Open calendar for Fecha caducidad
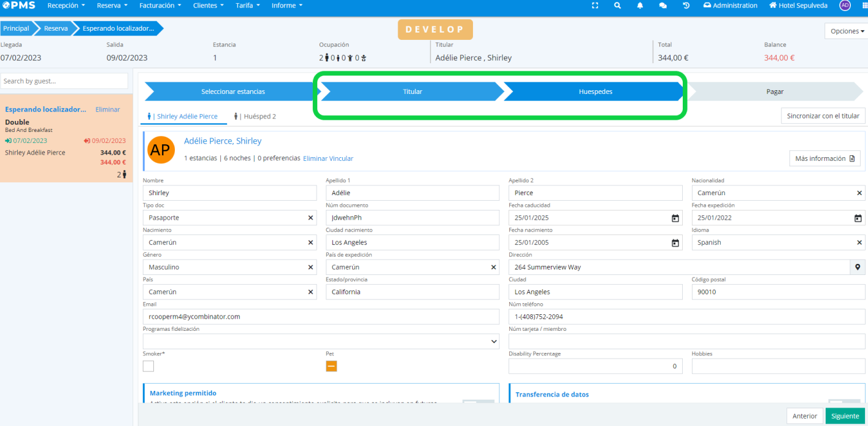 pos(675,218)
